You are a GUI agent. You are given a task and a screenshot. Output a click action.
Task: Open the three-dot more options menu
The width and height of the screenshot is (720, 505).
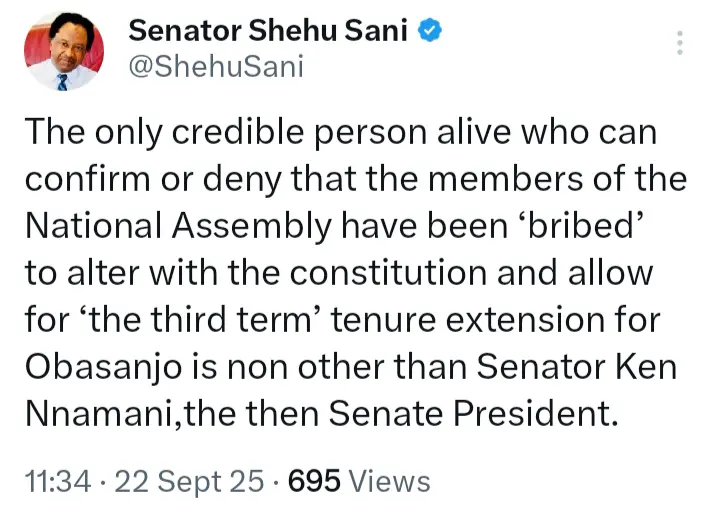[x=680, y=43]
